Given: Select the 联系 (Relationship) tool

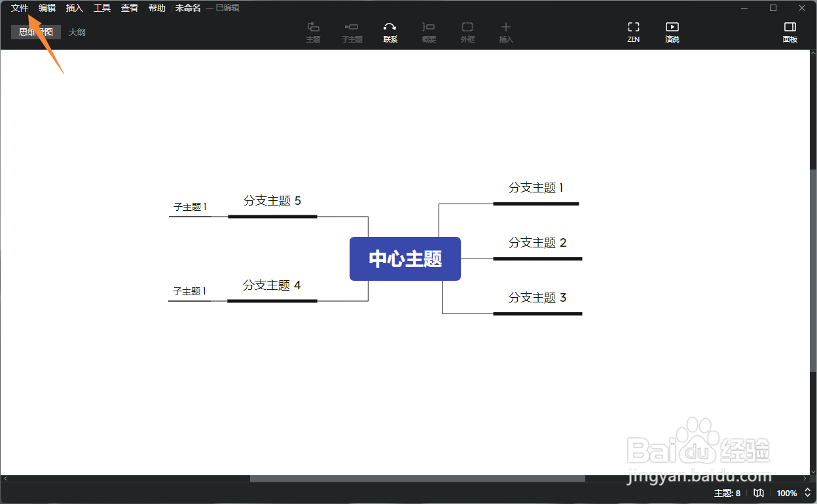Looking at the screenshot, I should [390, 32].
